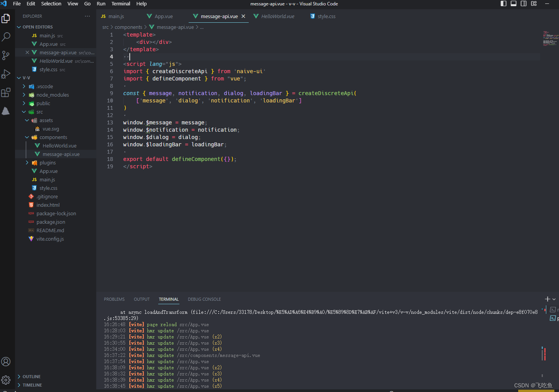559x392 pixels.
Task: Open vite.config.js in the file tree
Action: [x=55, y=239]
